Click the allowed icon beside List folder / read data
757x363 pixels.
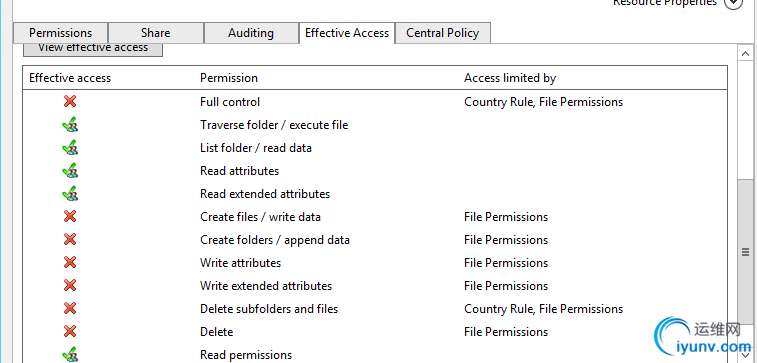click(70, 148)
